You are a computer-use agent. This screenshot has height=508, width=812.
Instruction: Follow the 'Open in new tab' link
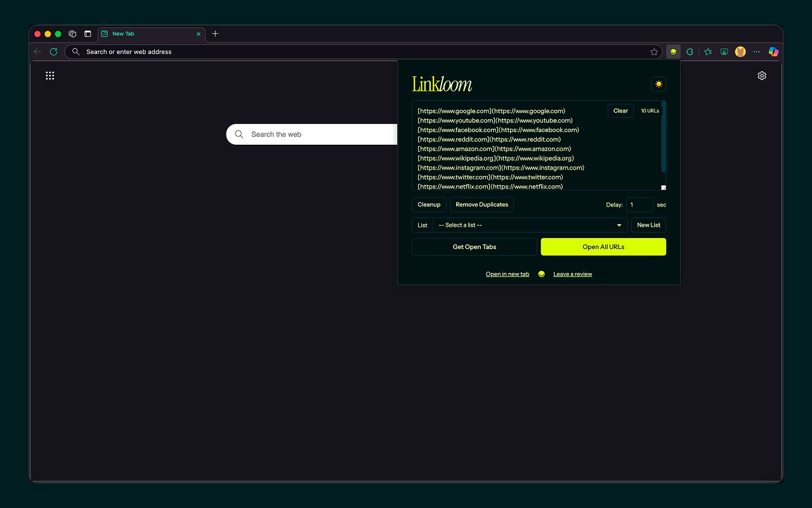pyautogui.click(x=507, y=274)
